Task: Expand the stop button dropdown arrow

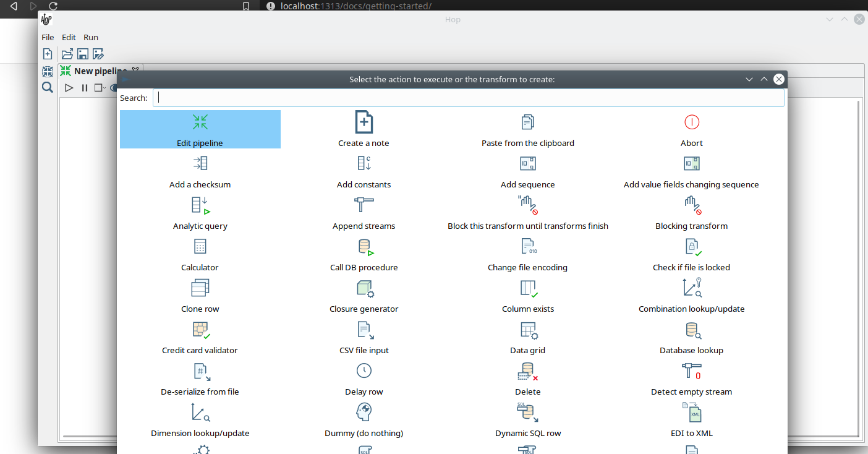Action: coord(104,88)
